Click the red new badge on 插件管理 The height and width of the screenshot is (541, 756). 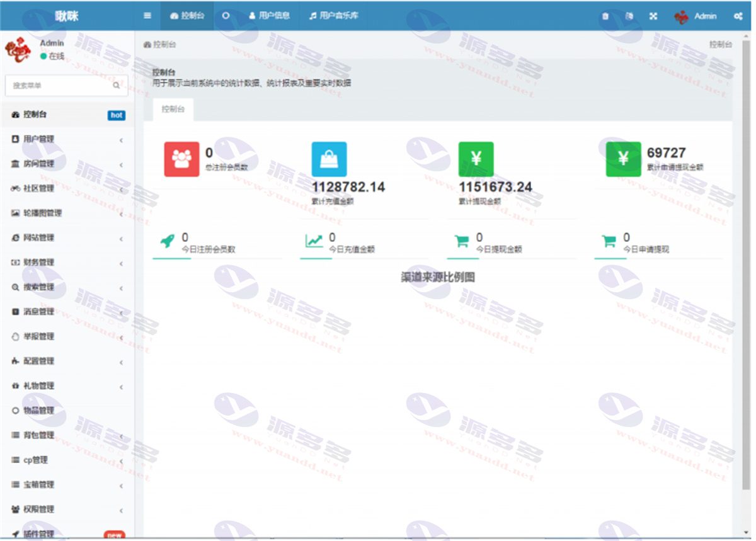(x=114, y=535)
